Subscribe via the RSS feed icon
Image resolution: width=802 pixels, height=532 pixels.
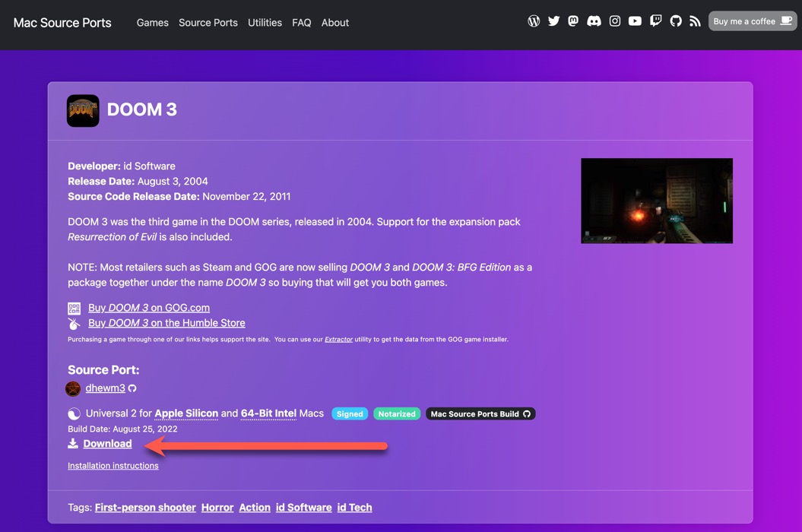[695, 21]
